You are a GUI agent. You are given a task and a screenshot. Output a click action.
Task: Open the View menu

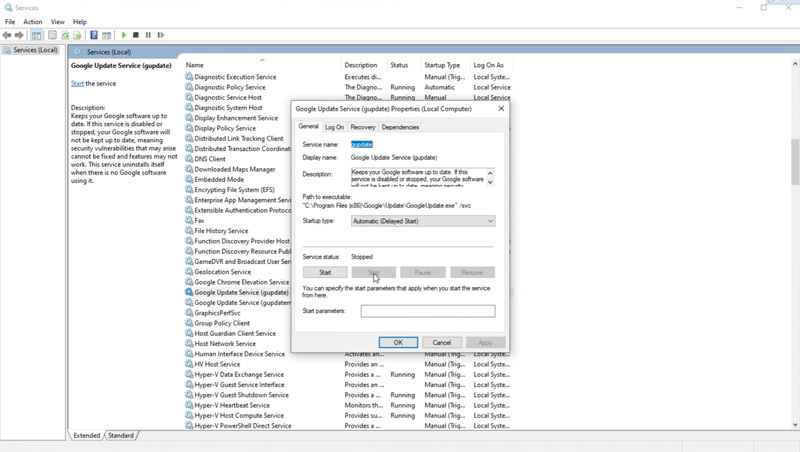(58, 22)
